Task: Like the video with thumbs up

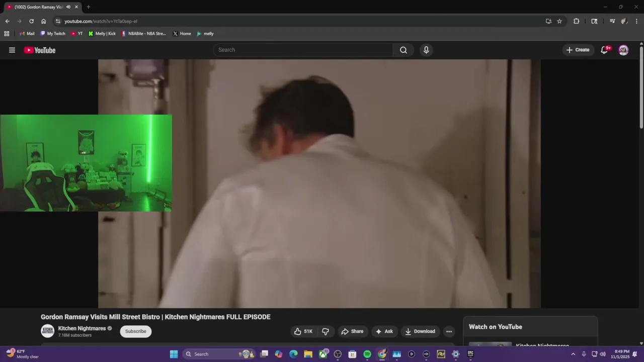Action: pyautogui.click(x=303, y=331)
